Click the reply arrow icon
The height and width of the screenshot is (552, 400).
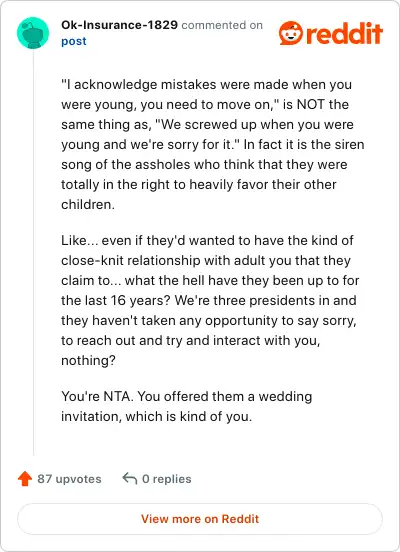(130, 478)
